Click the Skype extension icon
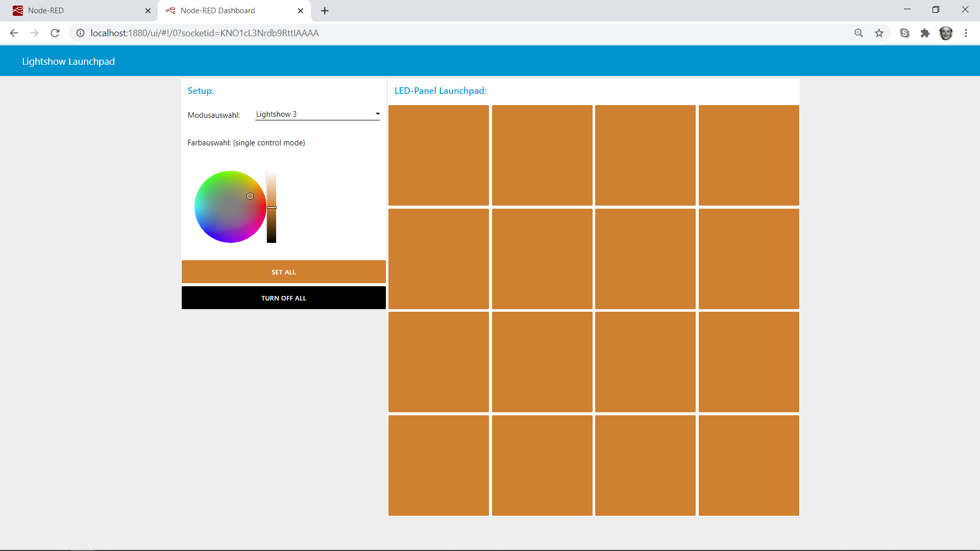Image resolution: width=980 pixels, height=551 pixels. (x=904, y=33)
